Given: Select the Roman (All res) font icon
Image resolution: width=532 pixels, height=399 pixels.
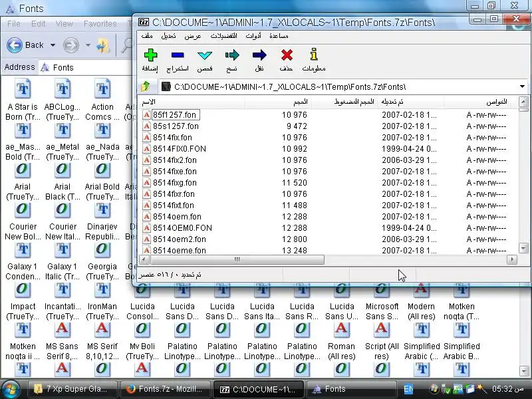Looking at the screenshot, I should click(342, 329).
